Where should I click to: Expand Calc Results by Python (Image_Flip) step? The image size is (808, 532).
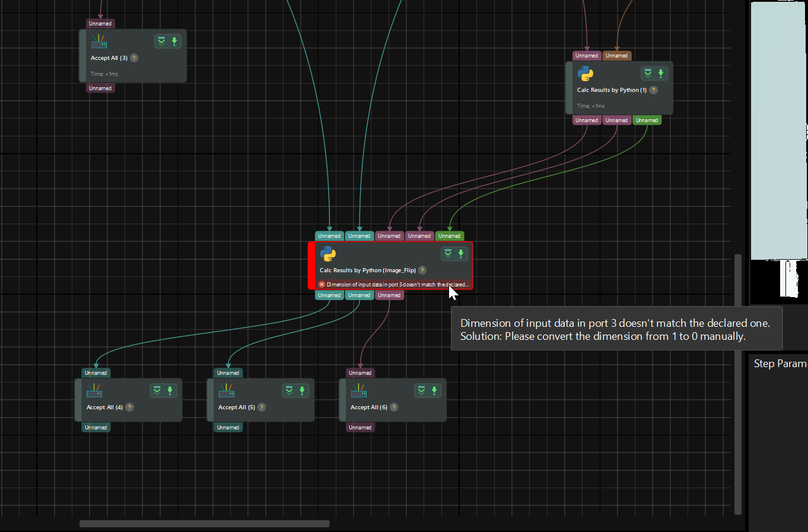[448, 254]
